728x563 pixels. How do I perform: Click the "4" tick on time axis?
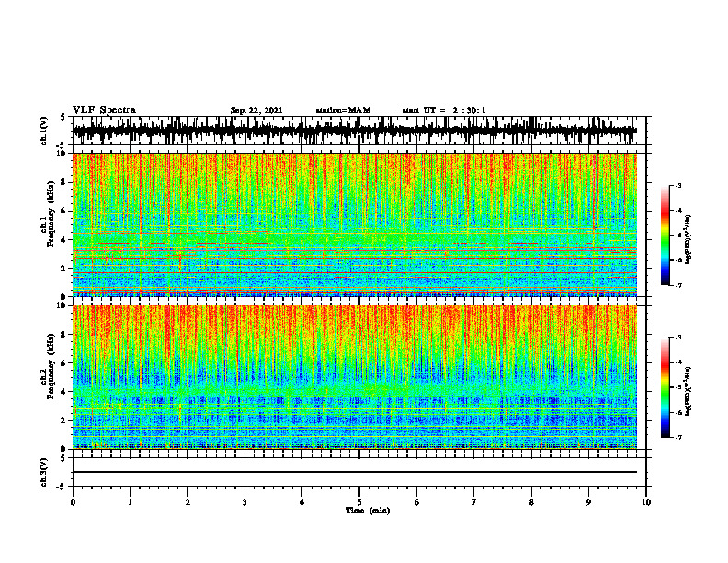pyautogui.click(x=302, y=502)
